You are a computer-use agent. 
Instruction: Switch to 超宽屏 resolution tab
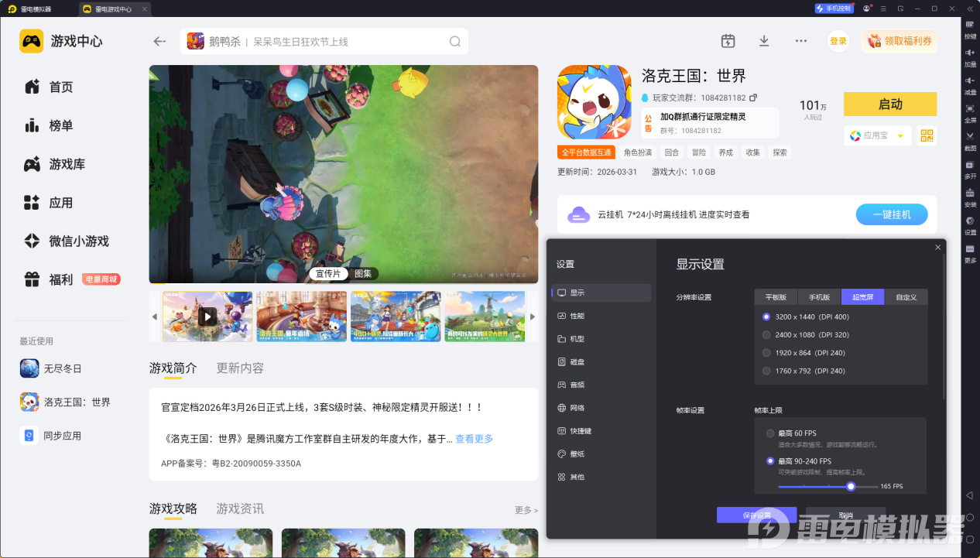tap(862, 296)
